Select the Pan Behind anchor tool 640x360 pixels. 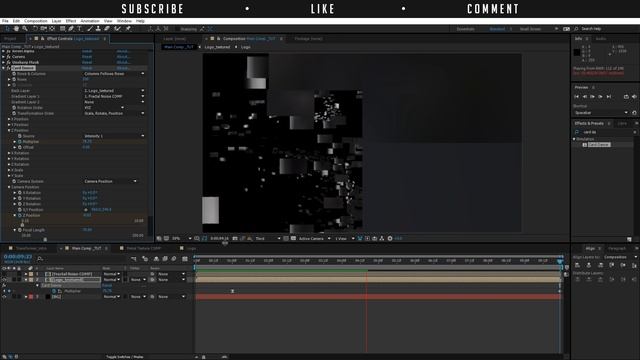click(52, 29)
